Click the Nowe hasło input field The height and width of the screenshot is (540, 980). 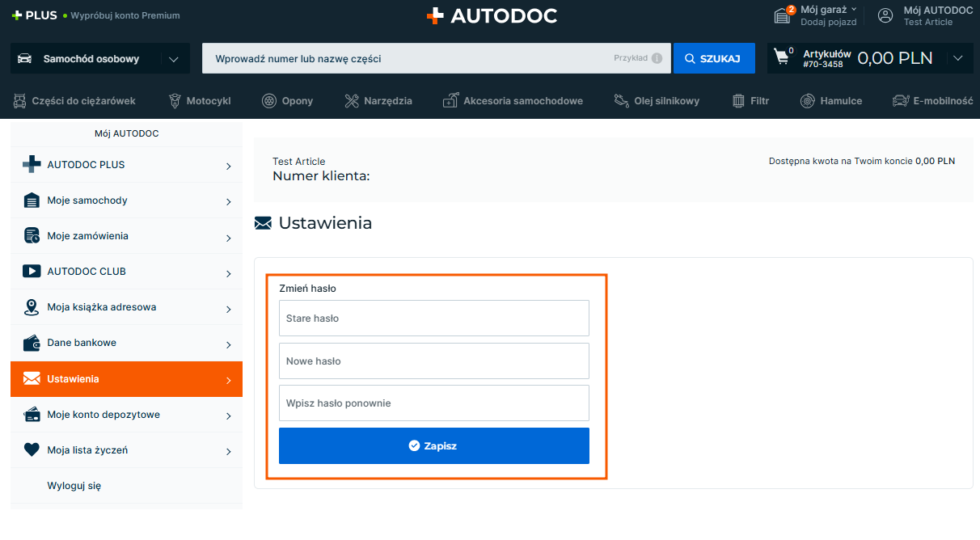(434, 361)
